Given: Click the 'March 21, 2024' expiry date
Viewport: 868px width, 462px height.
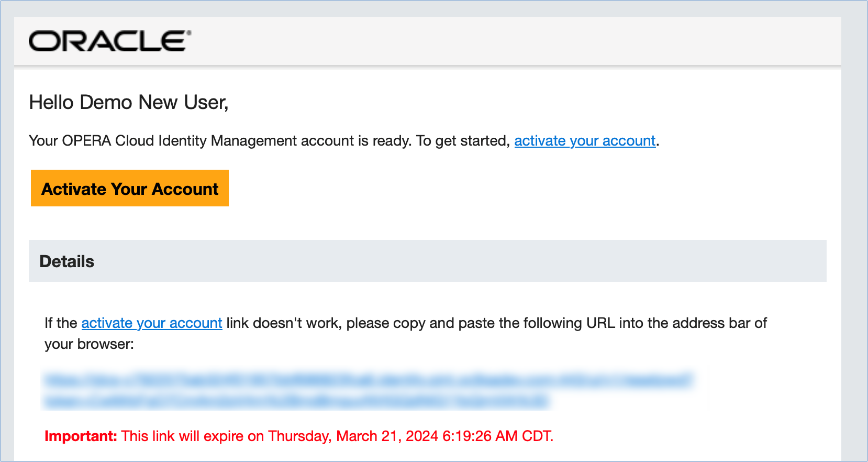Looking at the screenshot, I should pyautogui.click(x=387, y=436).
